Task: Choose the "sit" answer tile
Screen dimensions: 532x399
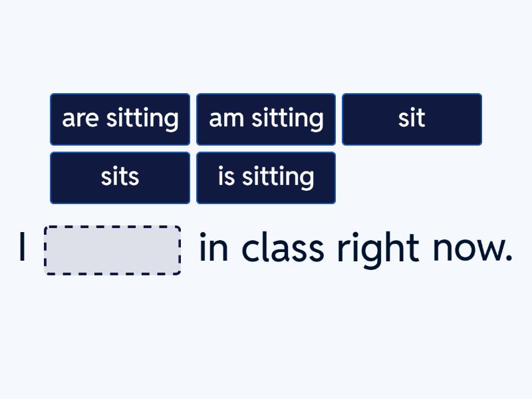Action: coord(412,119)
